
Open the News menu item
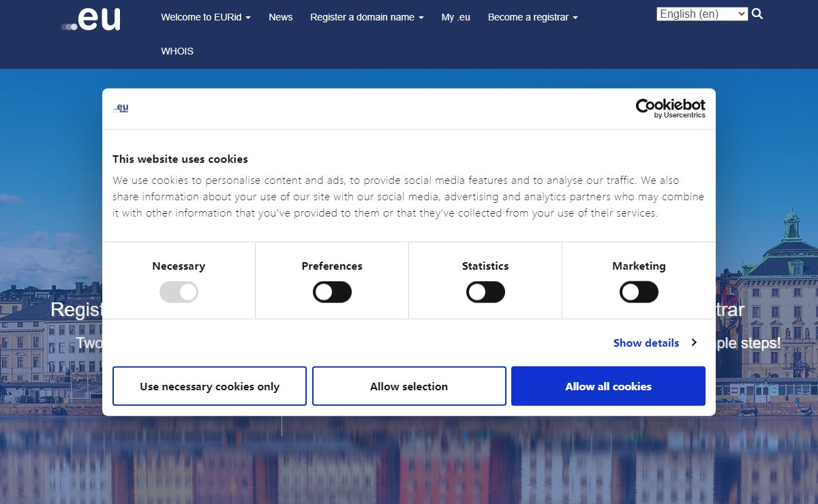(281, 17)
